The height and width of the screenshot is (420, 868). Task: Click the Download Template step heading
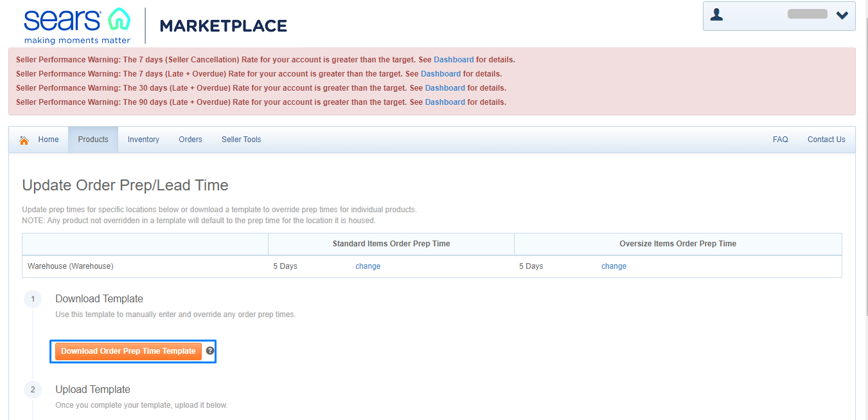click(99, 299)
